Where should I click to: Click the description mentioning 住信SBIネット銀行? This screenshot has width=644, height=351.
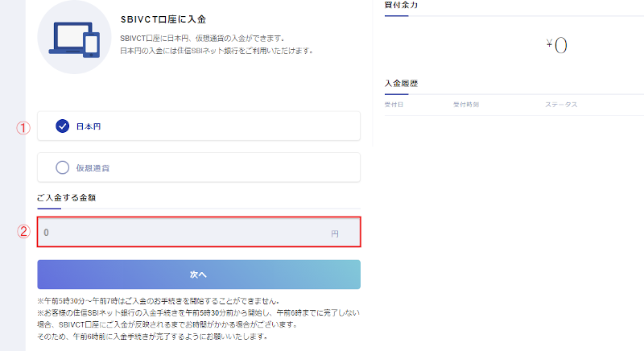(217, 51)
